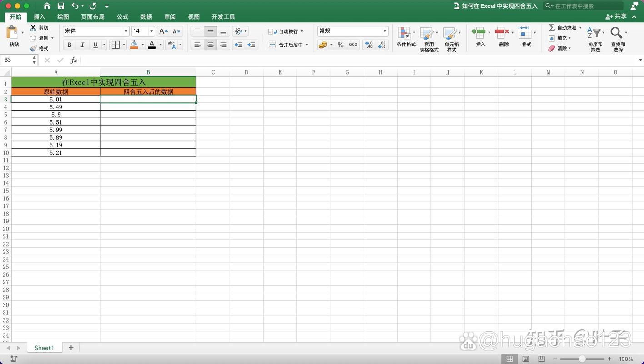
Task: Expand the AutoSum function arrow
Action: [580, 28]
